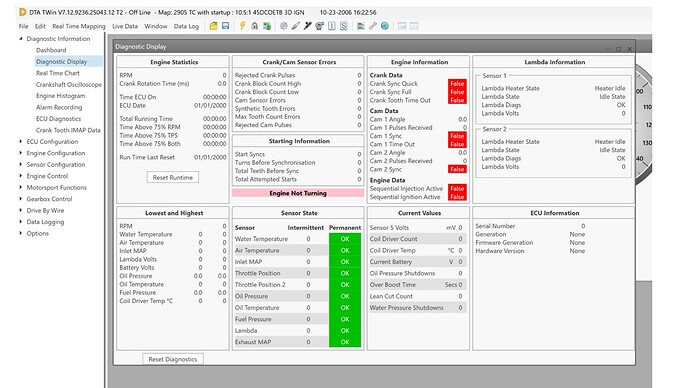Click the green OK cell for Exhaust MAP
690x388 pixels.
(345, 342)
